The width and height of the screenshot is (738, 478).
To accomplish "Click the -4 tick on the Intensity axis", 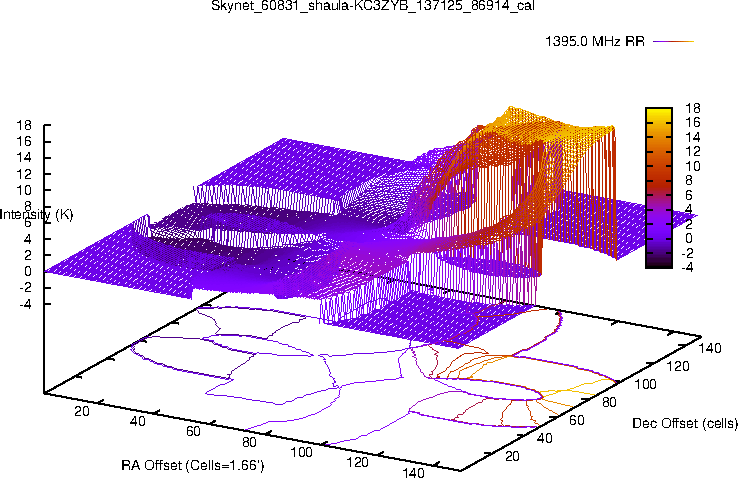I will (25, 303).
